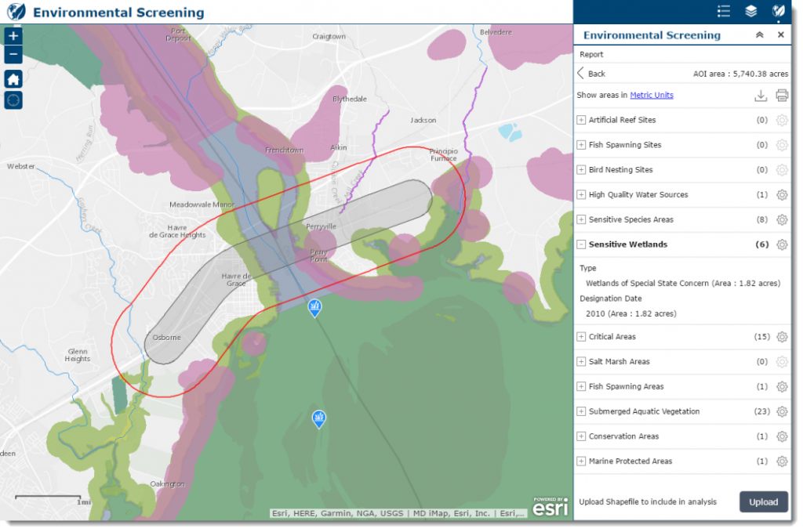
Task: Open settings gear for Sensitive Wetlands
Action: coord(782,244)
